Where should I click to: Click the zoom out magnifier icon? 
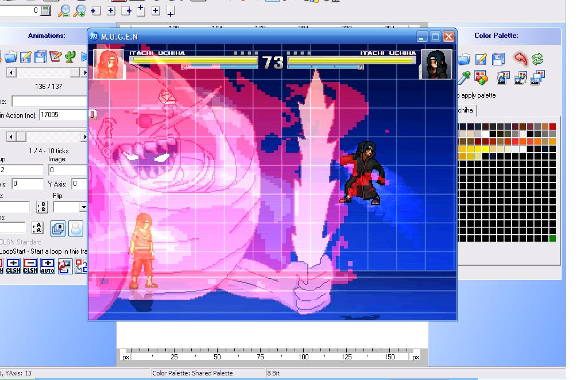click(64, 11)
